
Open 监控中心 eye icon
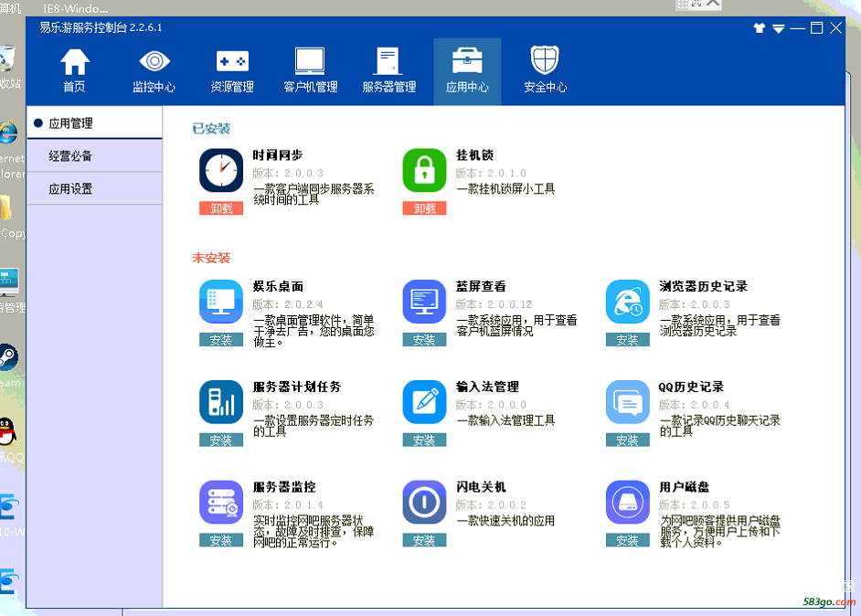pos(154,61)
